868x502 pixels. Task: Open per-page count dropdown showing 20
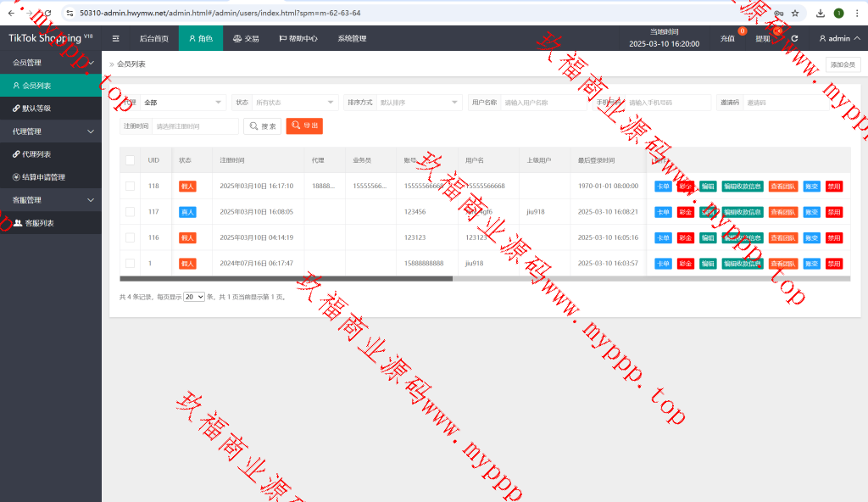click(194, 297)
